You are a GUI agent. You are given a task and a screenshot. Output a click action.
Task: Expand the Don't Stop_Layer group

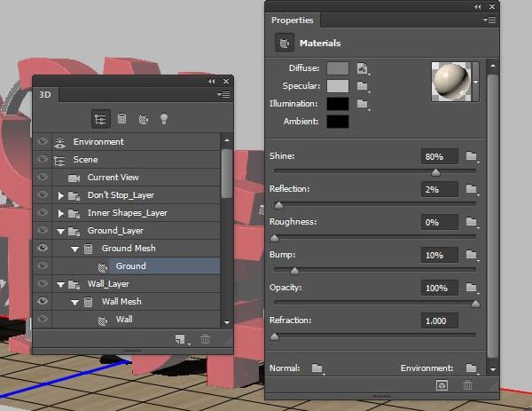60,195
